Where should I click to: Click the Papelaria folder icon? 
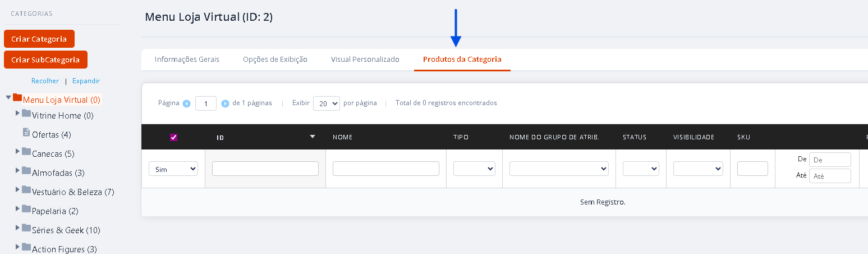(x=26, y=209)
